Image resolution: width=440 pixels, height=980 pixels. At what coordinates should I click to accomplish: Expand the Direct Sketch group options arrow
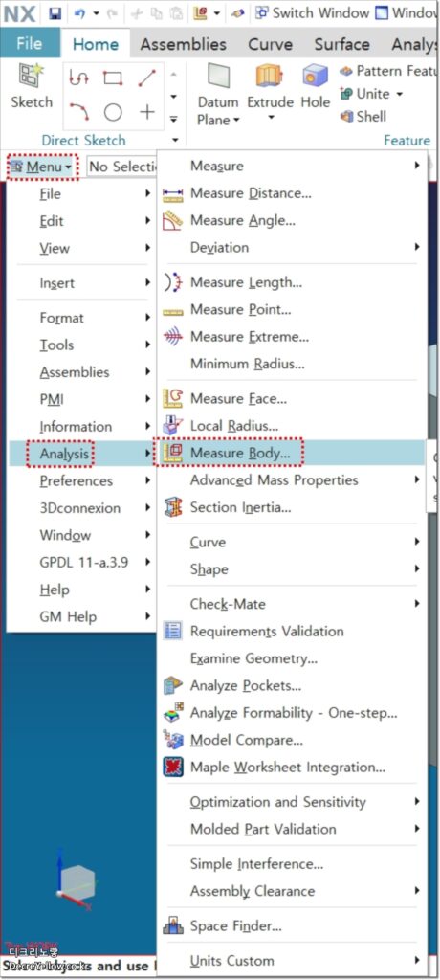175,140
